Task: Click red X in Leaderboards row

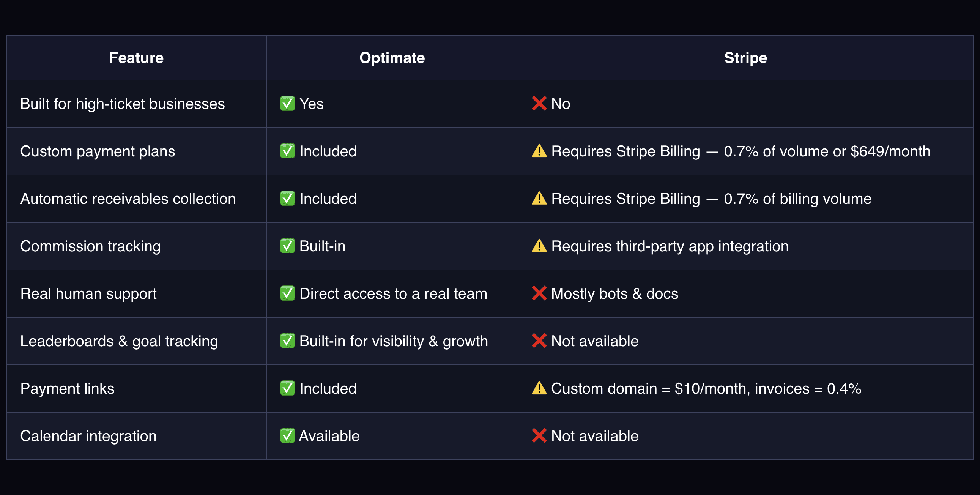Action: 539,341
